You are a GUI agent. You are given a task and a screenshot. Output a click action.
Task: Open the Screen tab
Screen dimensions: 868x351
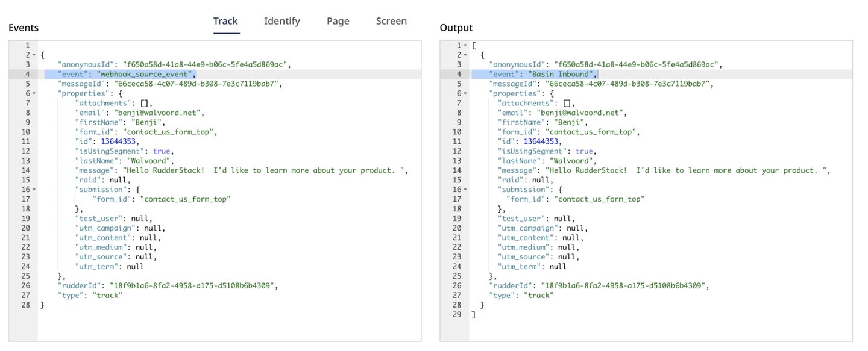(391, 20)
